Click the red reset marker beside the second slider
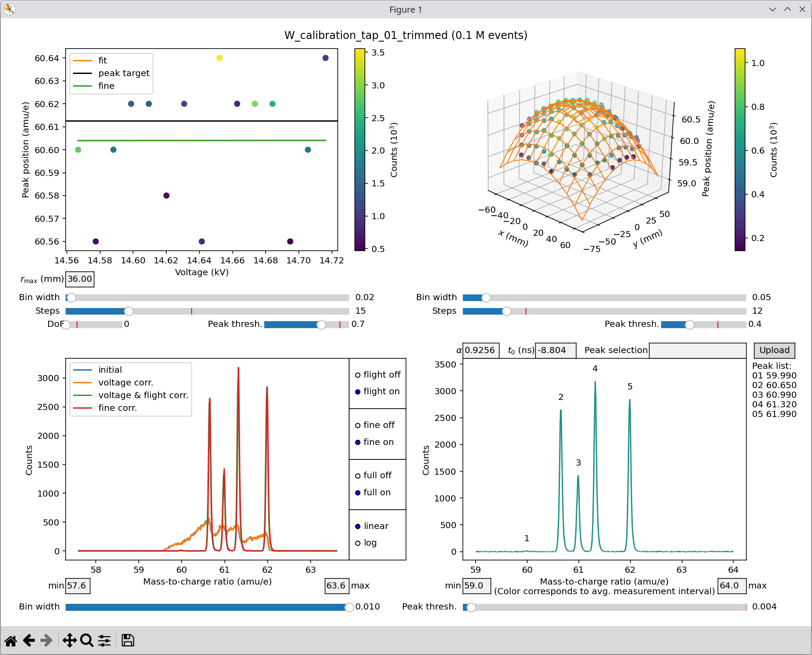 pos(192,311)
